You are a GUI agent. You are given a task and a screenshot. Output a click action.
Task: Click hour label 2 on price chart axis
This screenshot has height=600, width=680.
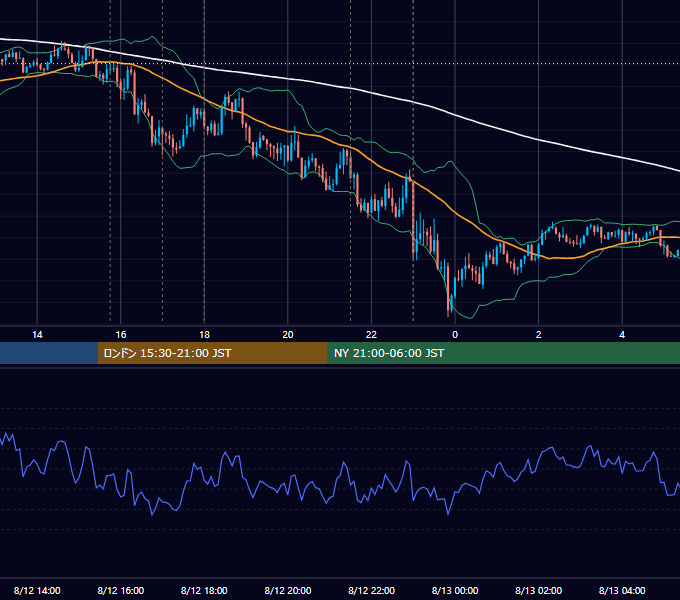(x=539, y=335)
